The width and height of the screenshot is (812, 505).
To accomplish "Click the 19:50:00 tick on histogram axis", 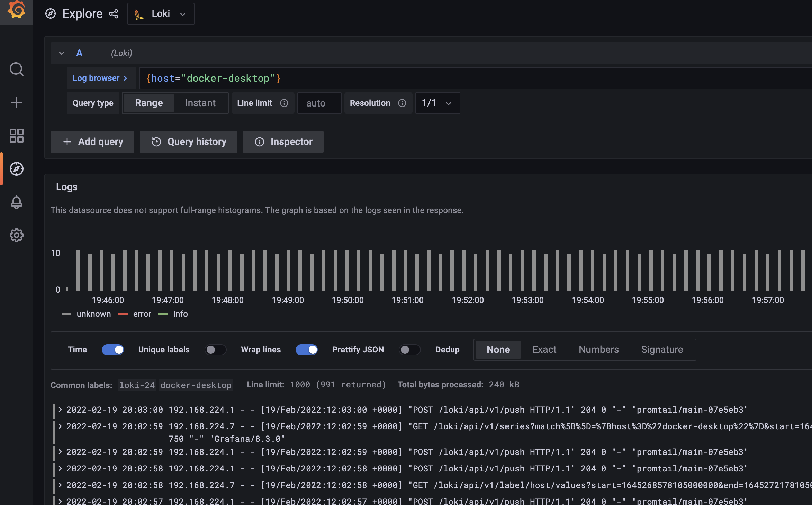I will [x=348, y=300].
